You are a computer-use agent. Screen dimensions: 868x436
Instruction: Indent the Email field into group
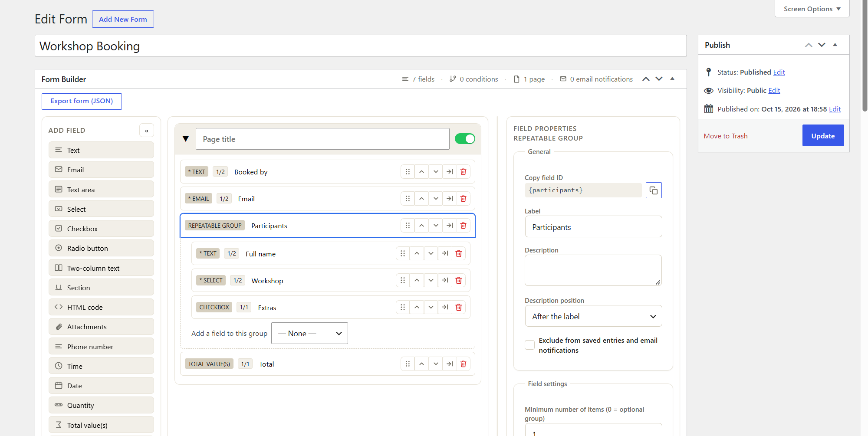click(x=450, y=199)
